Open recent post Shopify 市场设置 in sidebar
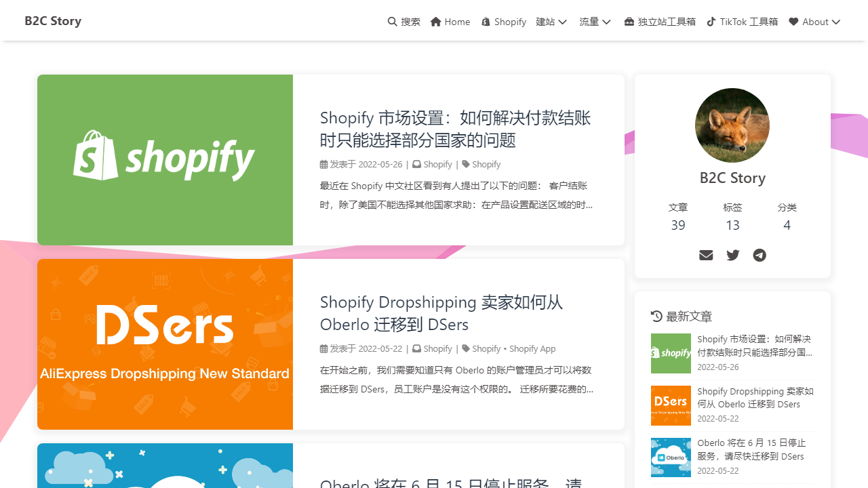The height and width of the screenshot is (488, 868). [755, 345]
